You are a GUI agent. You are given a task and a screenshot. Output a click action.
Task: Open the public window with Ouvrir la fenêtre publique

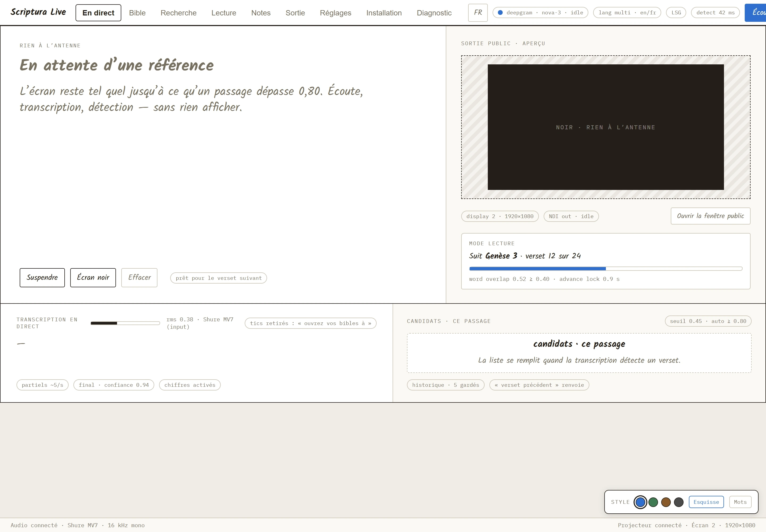pos(710,216)
